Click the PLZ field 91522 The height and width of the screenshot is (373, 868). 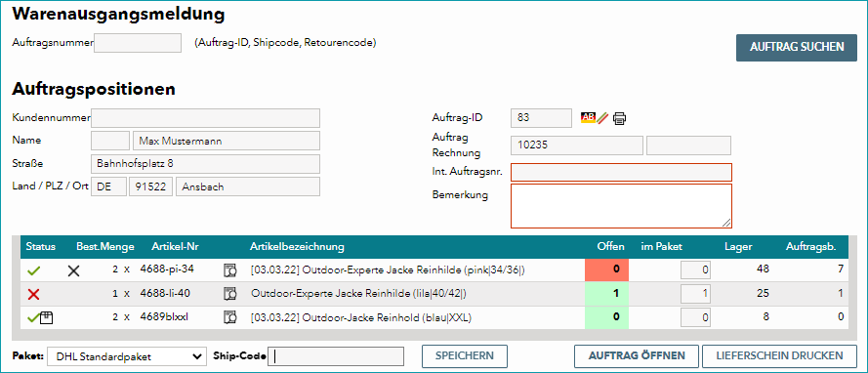click(x=151, y=186)
